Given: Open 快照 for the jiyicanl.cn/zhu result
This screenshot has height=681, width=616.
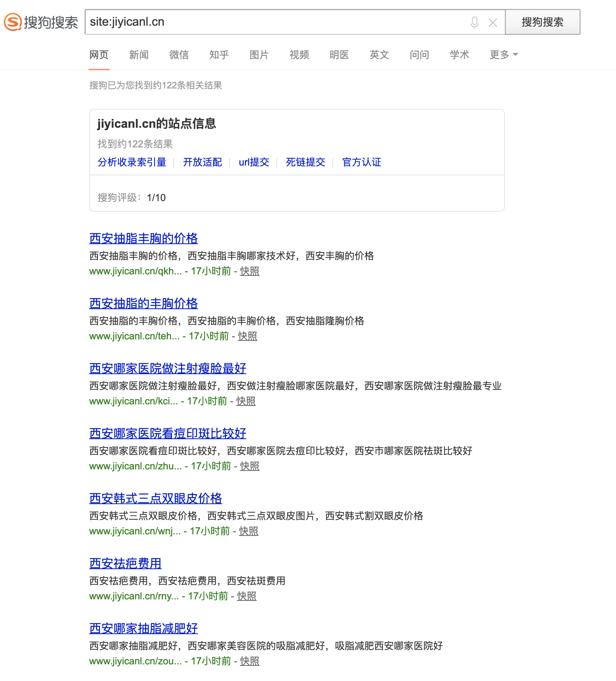Looking at the screenshot, I should point(250,466).
